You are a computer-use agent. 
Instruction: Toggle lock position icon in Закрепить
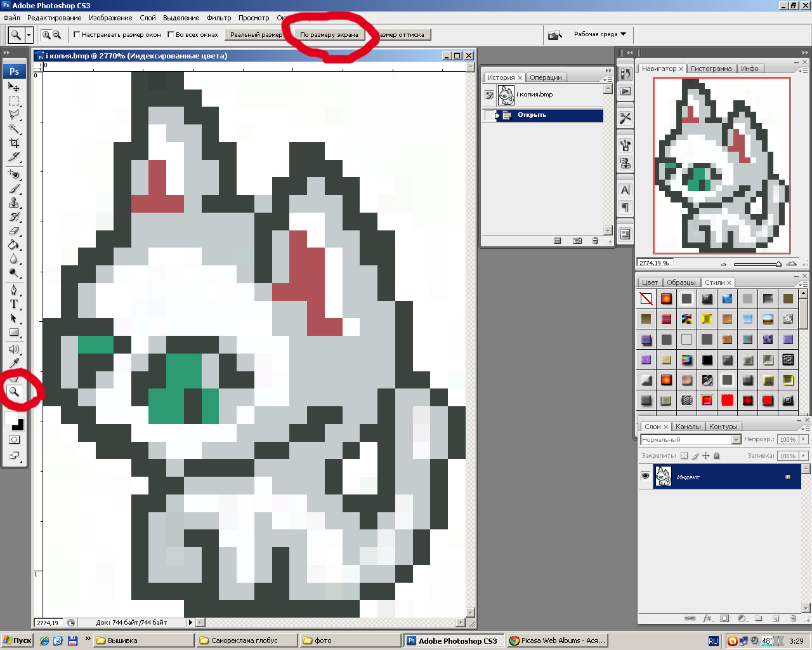[706, 456]
